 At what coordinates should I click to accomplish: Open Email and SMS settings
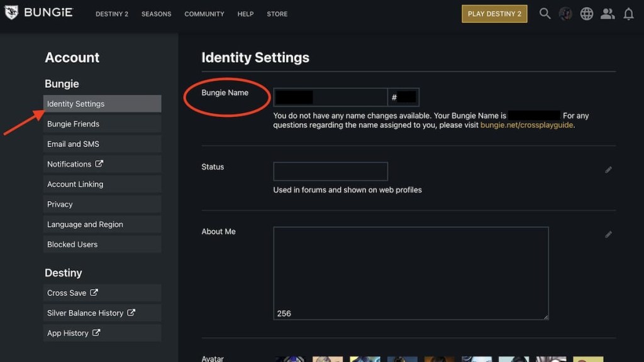[x=103, y=144]
